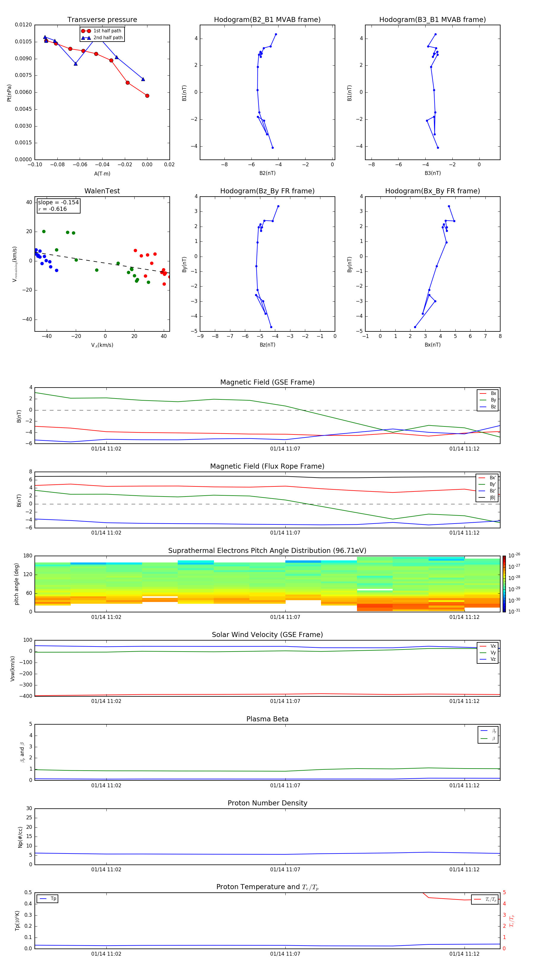This screenshot has height=980, width=535.
Task: Click the 'V_A(km/s)' x-axis label
Action: (x=102, y=345)
